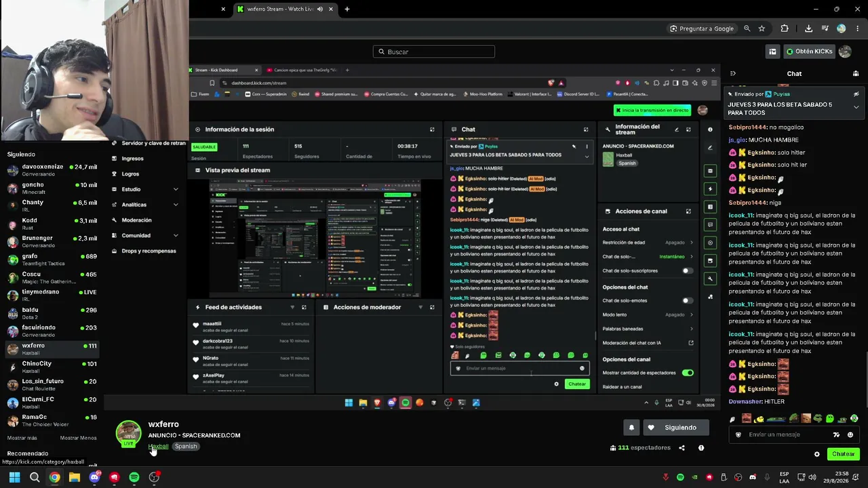Click Downasher username in chat
Image resolution: width=868 pixels, height=488 pixels.
745,402
